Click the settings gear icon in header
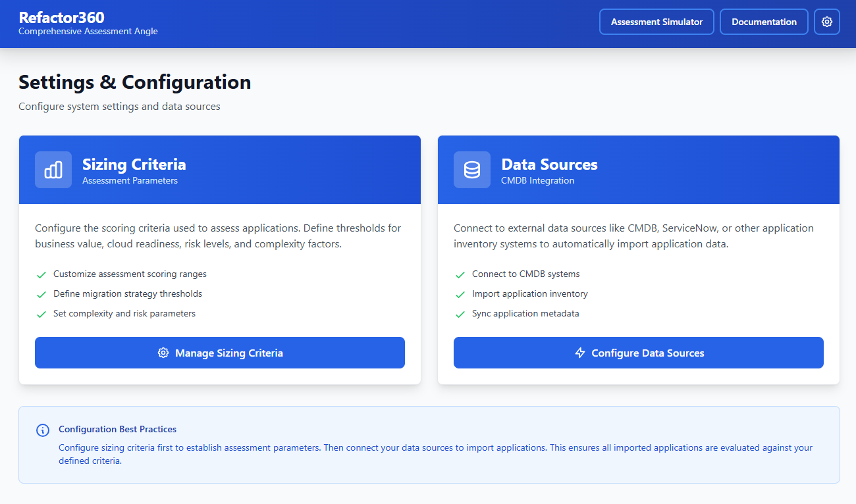Image resolution: width=856 pixels, height=504 pixels. point(827,22)
